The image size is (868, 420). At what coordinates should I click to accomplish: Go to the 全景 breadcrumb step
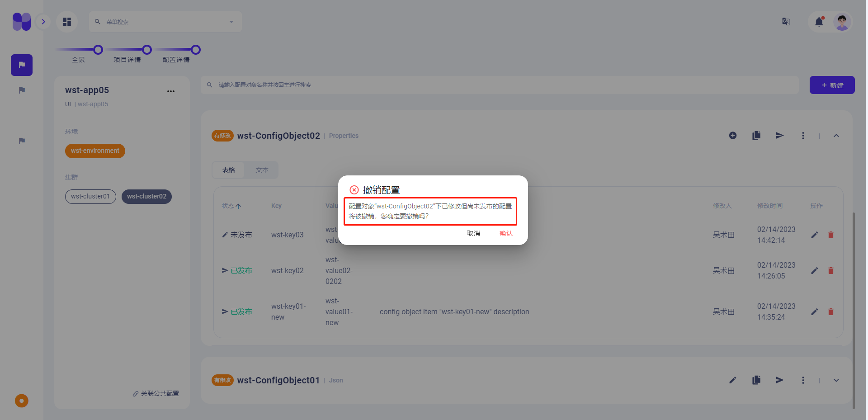[78, 60]
